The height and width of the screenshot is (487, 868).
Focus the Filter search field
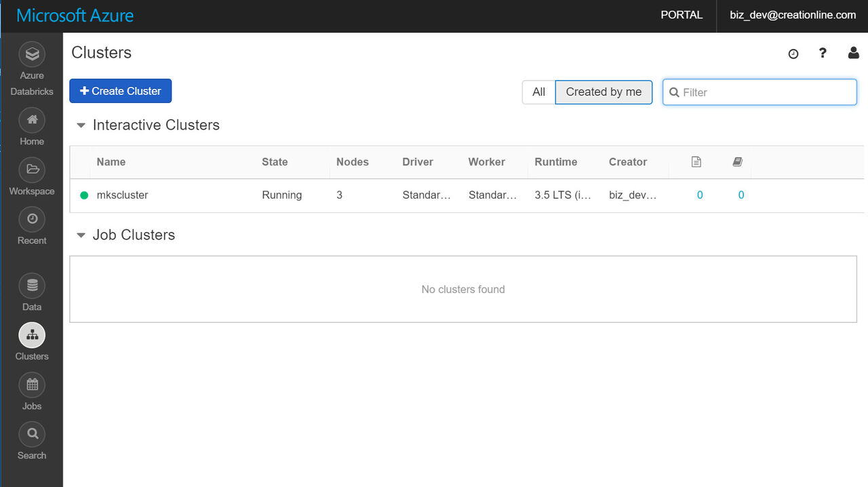click(x=759, y=92)
